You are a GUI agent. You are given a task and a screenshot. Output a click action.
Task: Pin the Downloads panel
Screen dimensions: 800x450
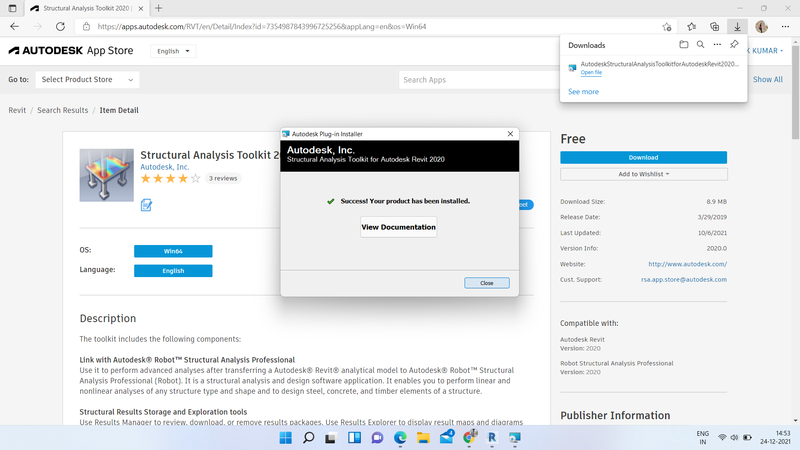pos(734,44)
